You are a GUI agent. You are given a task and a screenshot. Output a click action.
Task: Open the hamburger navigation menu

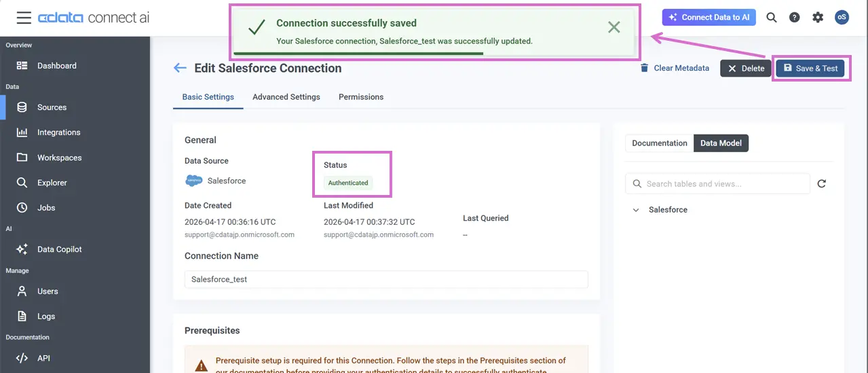tap(24, 18)
